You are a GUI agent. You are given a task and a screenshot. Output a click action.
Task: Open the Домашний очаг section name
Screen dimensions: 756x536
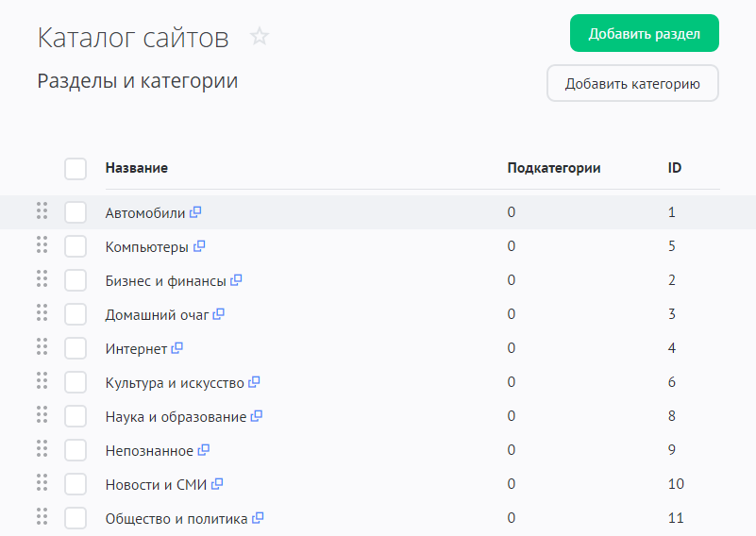pos(157,315)
